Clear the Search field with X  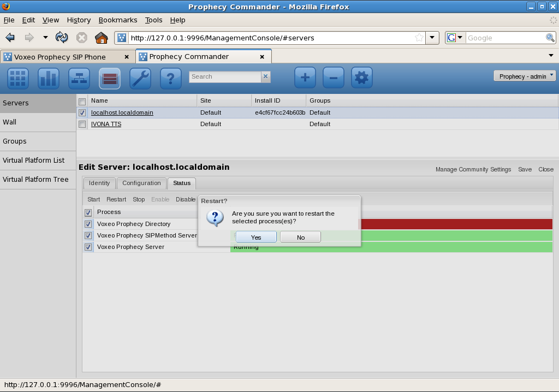click(x=266, y=76)
